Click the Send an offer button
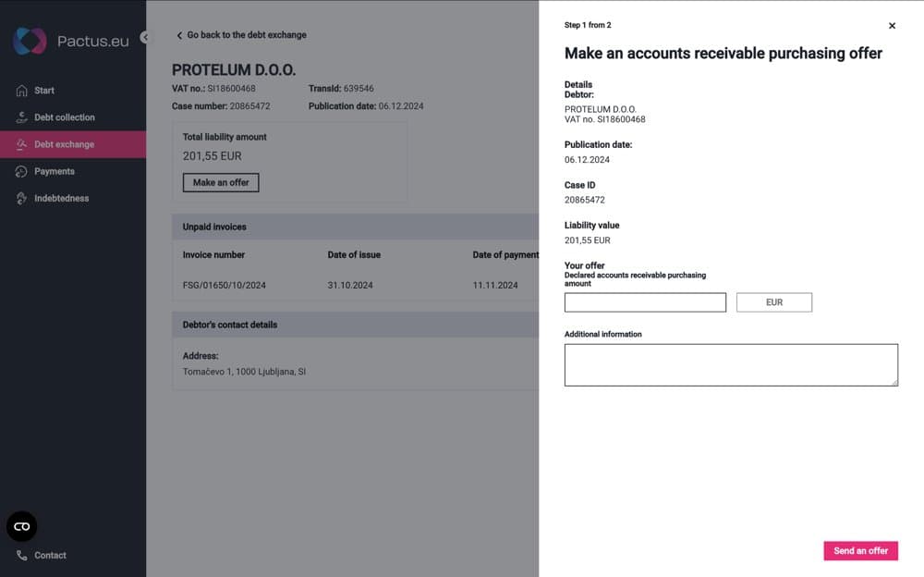Viewport: 924px width, 577px height. (x=860, y=550)
